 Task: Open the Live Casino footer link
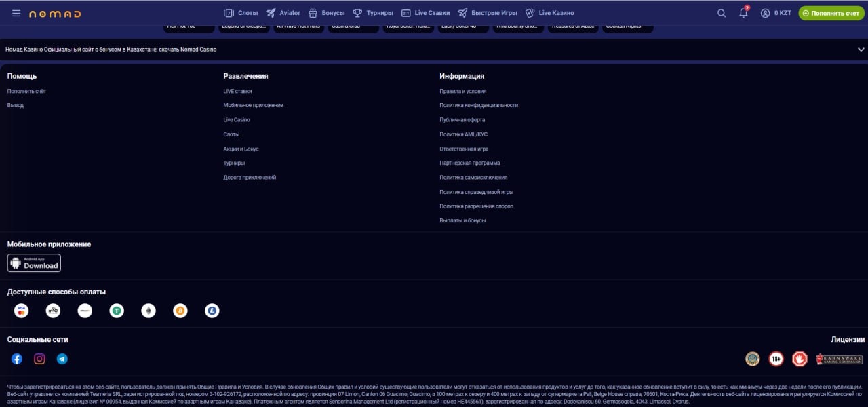[x=237, y=119]
